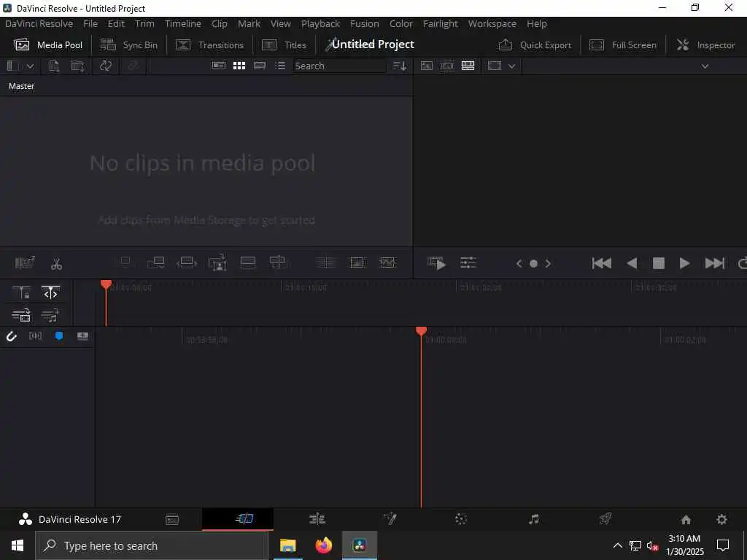The width and height of the screenshot is (747, 560).
Task: Enable the Free Playhead option
Action: (x=50, y=293)
